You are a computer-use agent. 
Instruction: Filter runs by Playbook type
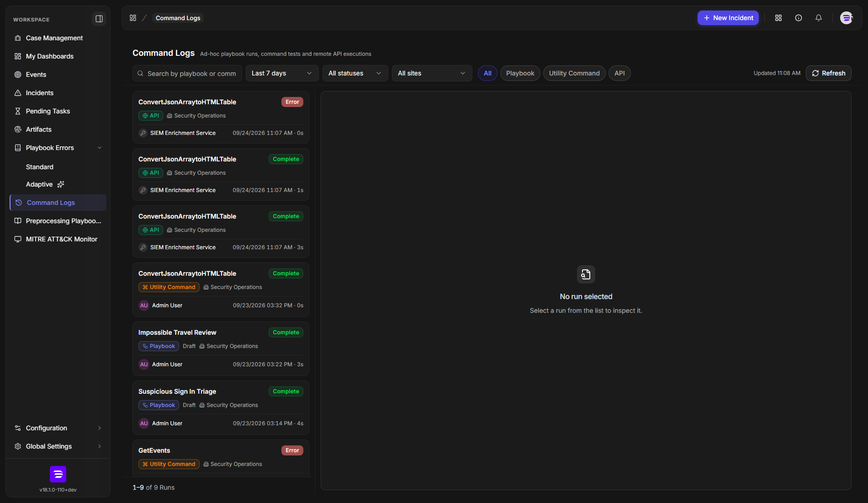(520, 73)
